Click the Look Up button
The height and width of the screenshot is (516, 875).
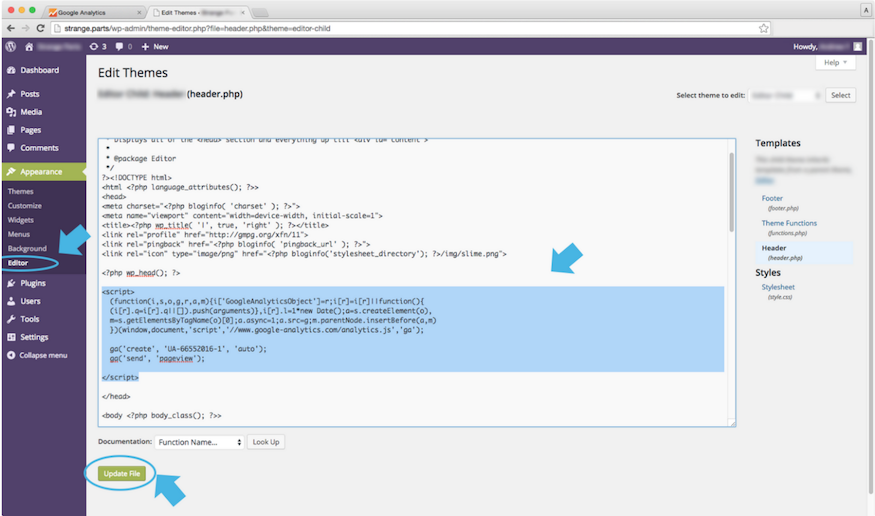point(266,442)
